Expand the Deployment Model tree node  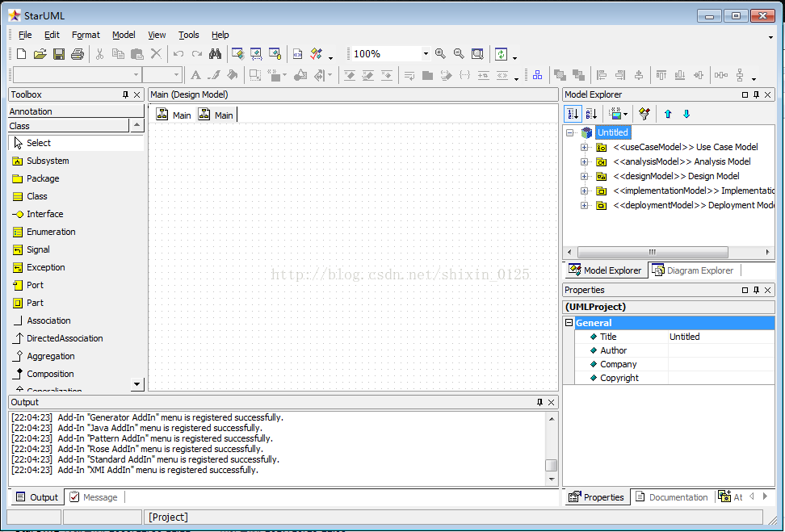[x=584, y=205]
